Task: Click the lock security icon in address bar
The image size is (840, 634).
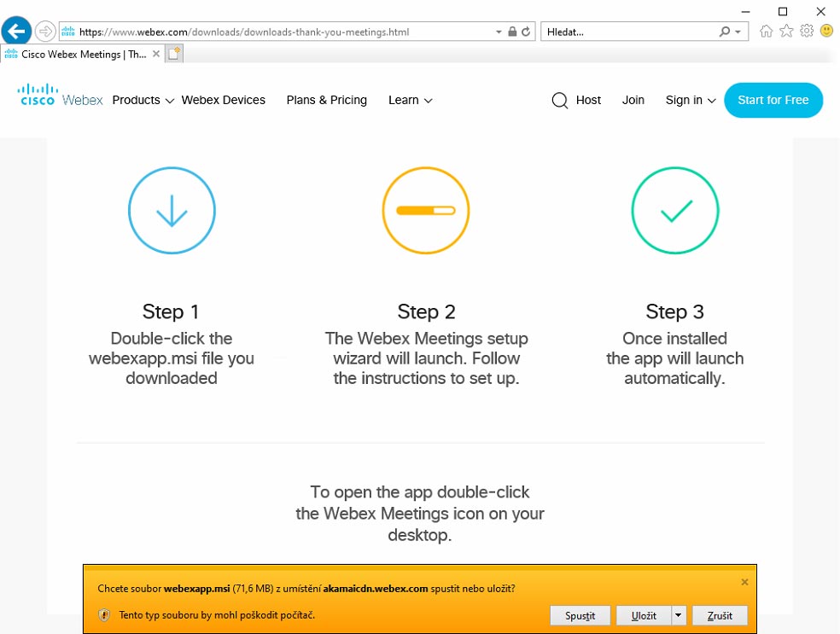Action: coord(512,32)
